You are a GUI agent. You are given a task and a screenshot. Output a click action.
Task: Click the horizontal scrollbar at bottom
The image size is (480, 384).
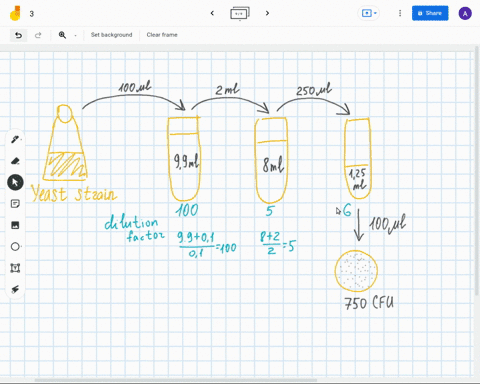(176, 380)
